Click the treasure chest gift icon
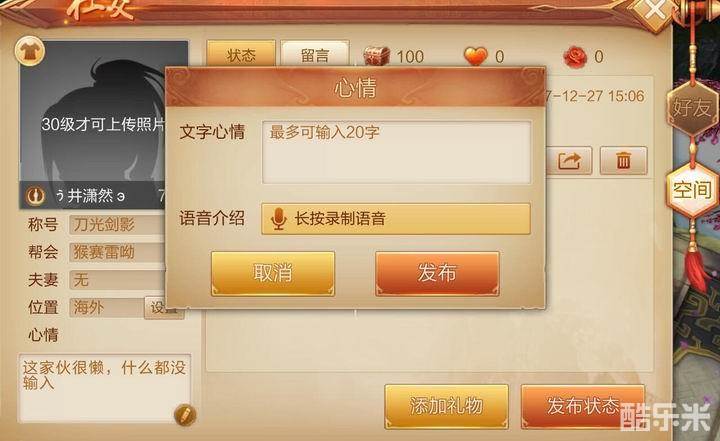 [377, 57]
